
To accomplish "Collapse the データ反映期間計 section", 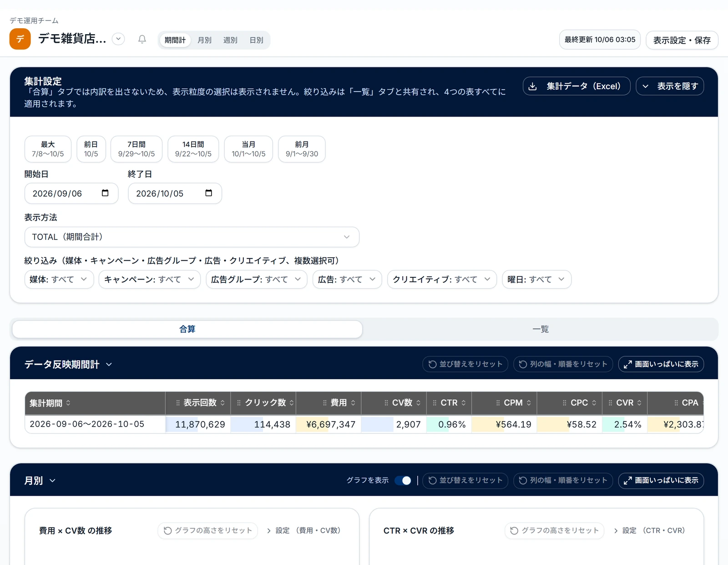I will pos(109,364).
